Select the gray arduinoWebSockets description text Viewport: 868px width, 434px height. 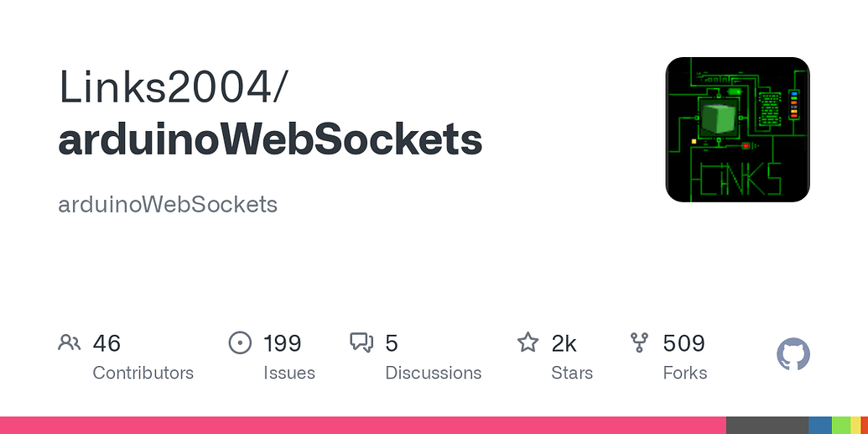coord(168,204)
